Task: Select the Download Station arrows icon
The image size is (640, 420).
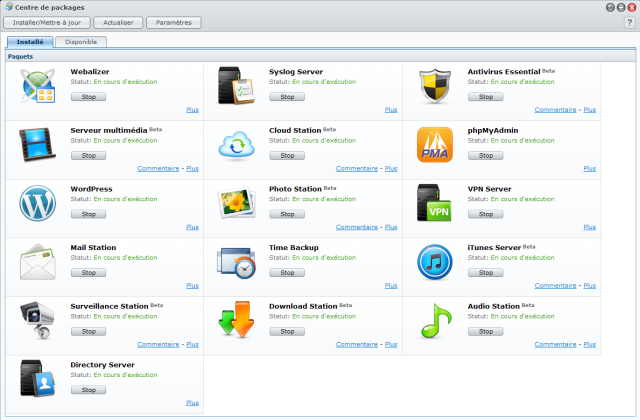Action: coord(237,321)
